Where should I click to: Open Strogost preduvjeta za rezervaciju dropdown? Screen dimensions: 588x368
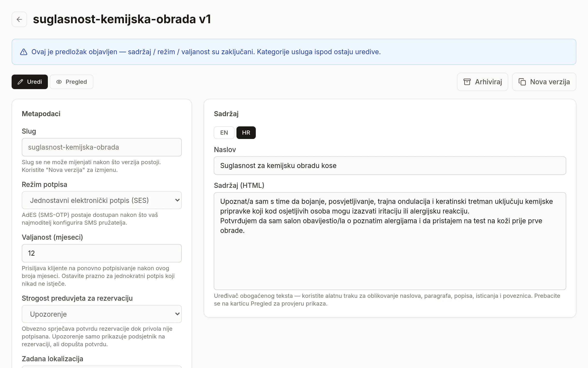coord(102,314)
